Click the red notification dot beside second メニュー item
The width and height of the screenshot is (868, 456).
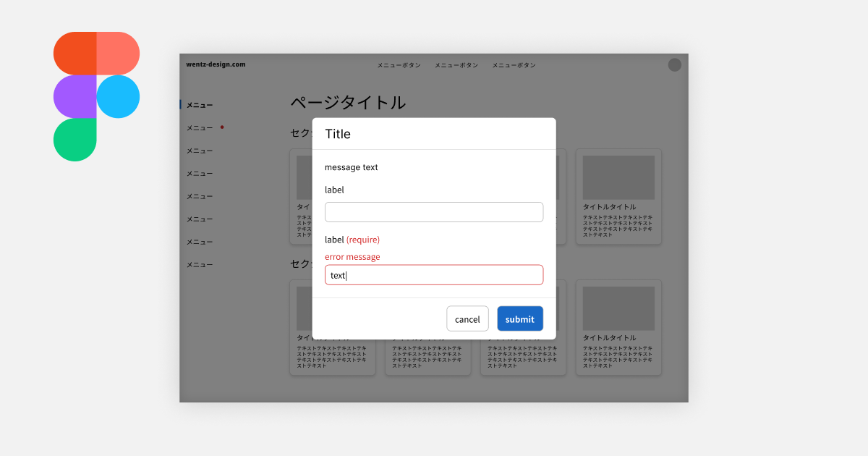222,126
